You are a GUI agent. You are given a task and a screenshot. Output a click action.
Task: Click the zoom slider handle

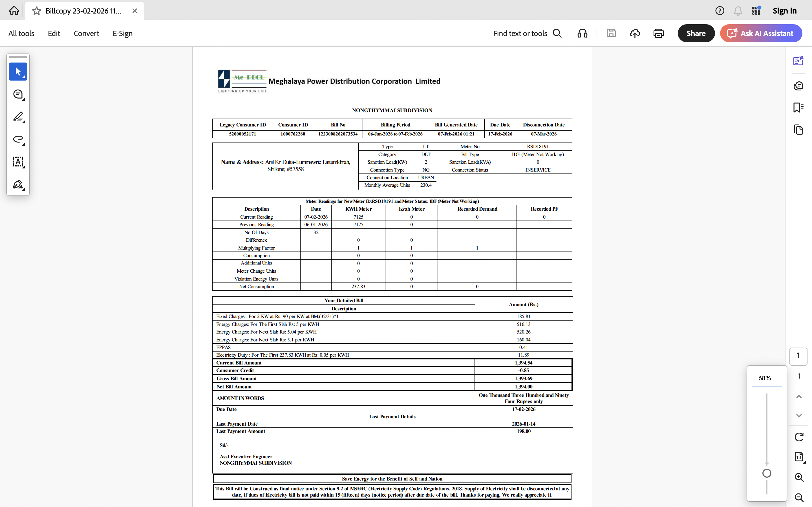tap(767, 473)
